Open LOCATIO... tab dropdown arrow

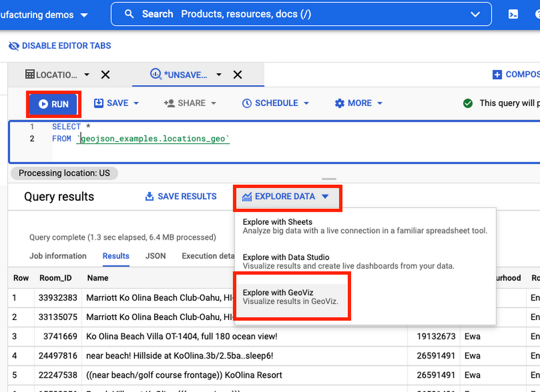pyautogui.click(x=87, y=74)
